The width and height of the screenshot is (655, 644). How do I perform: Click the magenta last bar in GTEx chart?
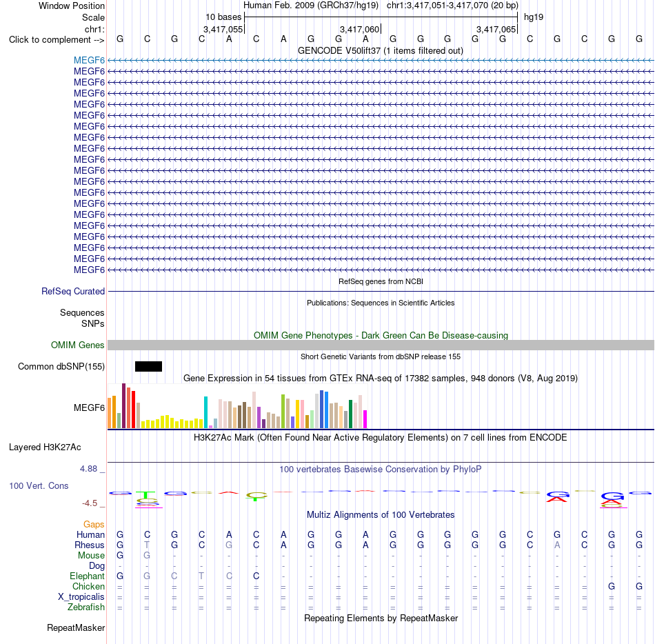point(365,419)
